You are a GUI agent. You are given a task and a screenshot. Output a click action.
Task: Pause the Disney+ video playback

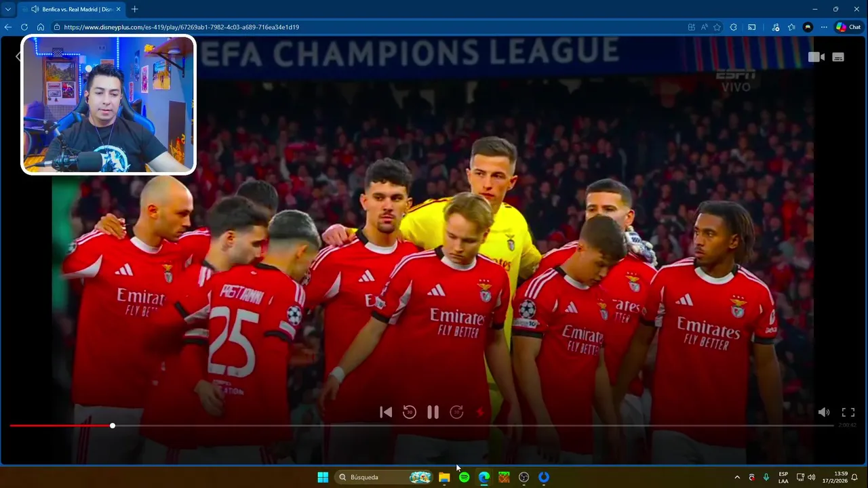(x=433, y=412)
